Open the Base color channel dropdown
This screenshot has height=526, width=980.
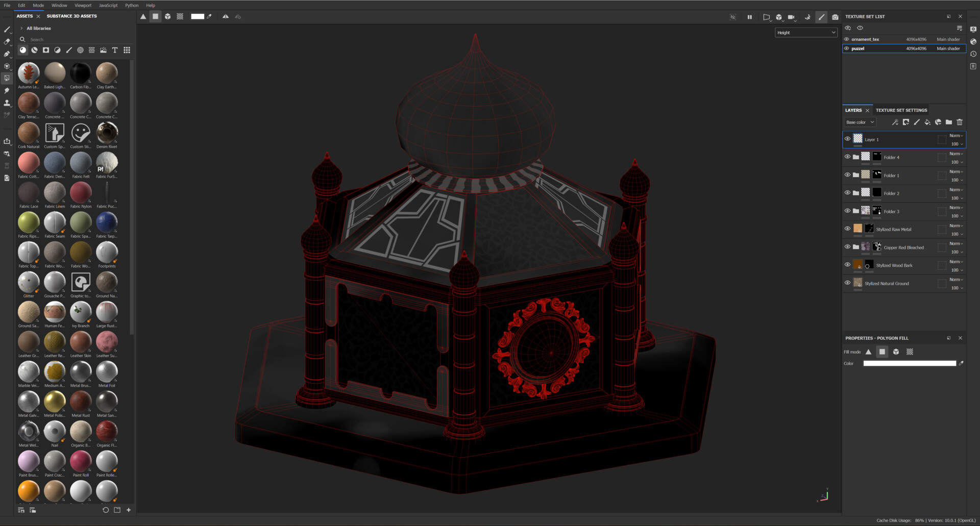tap(860, 122)
